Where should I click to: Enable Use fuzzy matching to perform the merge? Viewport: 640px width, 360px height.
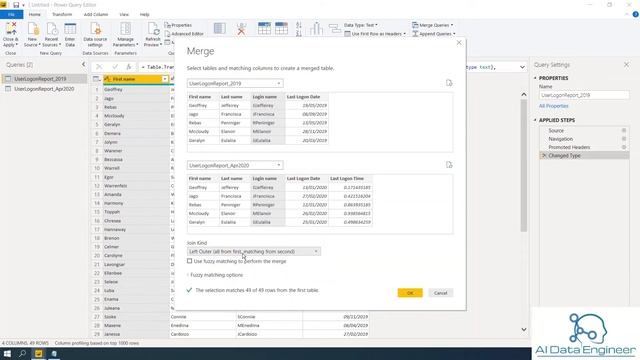pos(189,261)
